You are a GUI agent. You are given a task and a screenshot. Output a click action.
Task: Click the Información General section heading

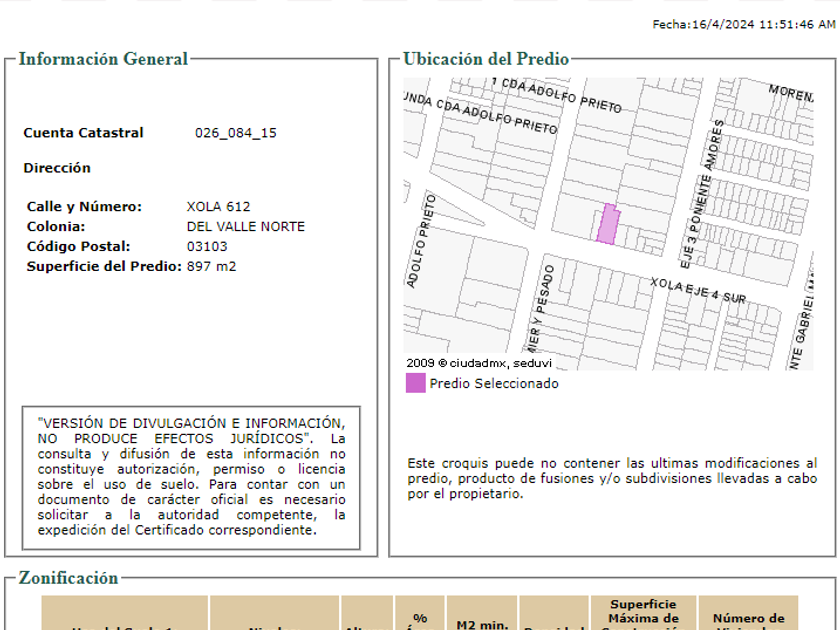pos(103,59)
